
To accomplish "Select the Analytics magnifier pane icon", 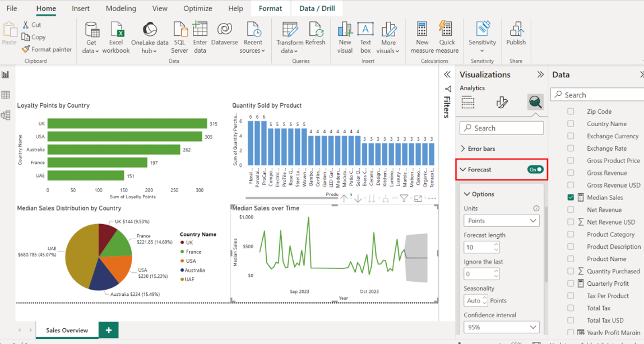I will tap(535, 102).
